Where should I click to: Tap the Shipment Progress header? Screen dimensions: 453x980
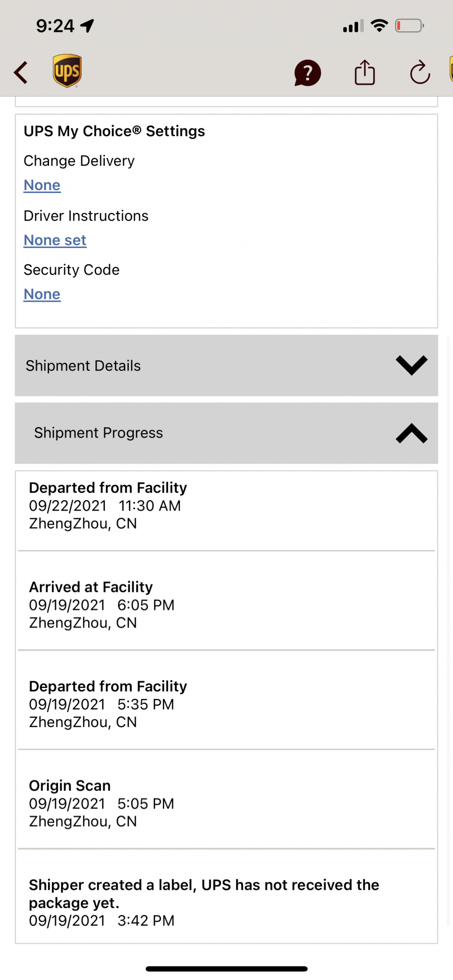[98, 433]
